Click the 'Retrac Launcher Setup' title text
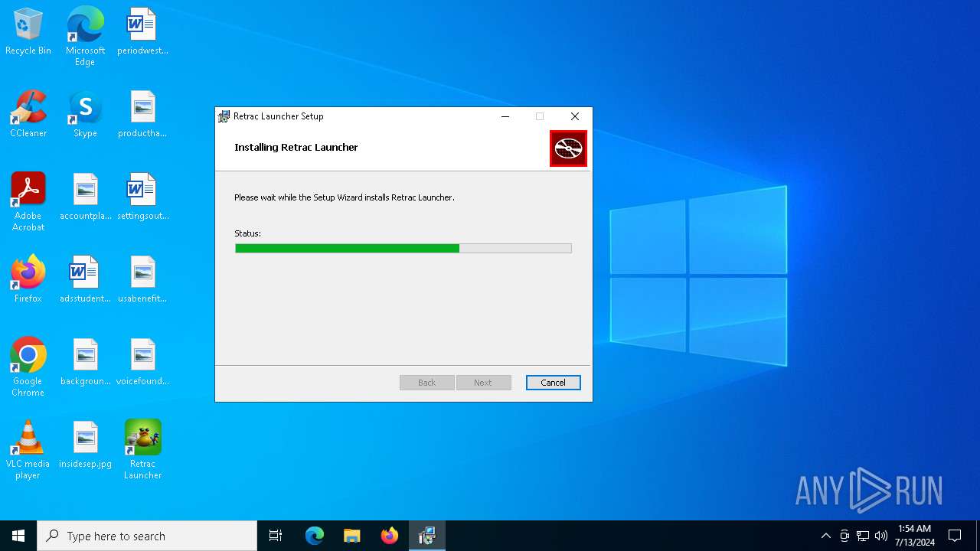Viewport: 980px width, 551px height. tap(279, 116)
